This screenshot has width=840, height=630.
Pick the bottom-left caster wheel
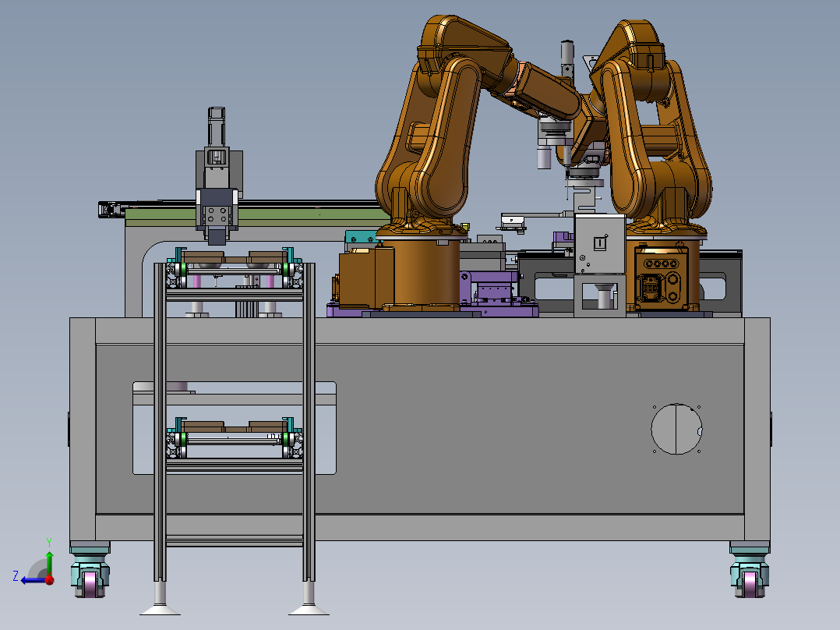point(90,569)
